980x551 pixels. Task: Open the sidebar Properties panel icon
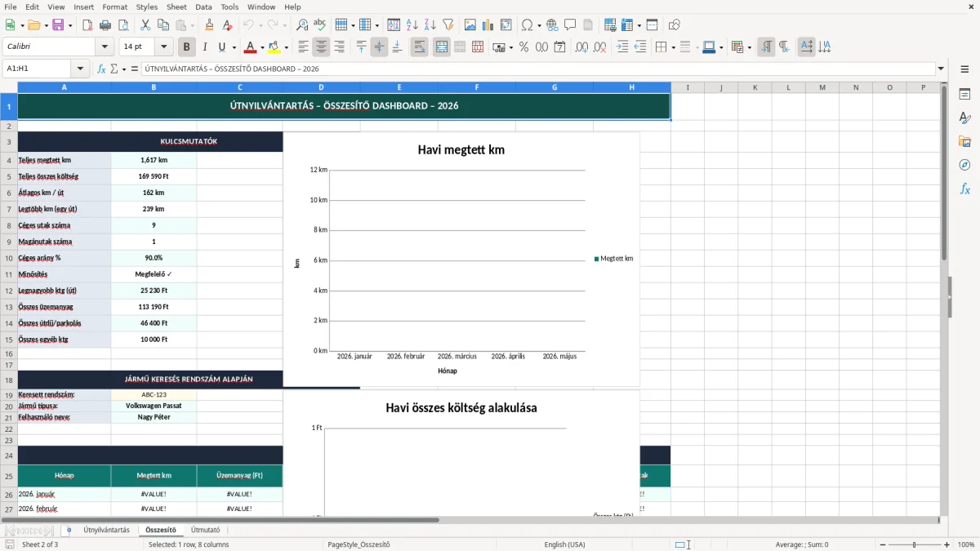(x=964, y=95)
